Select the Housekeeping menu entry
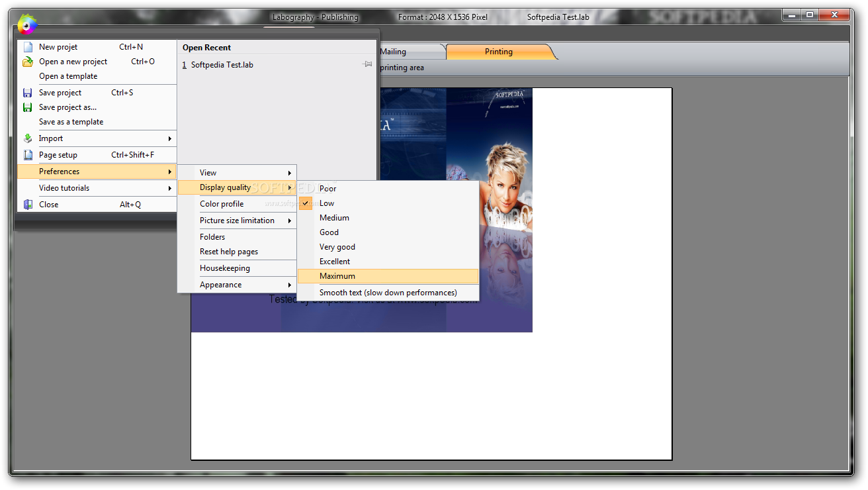Image resolution: width=868 pixels, height=490 pixels. 237,268
